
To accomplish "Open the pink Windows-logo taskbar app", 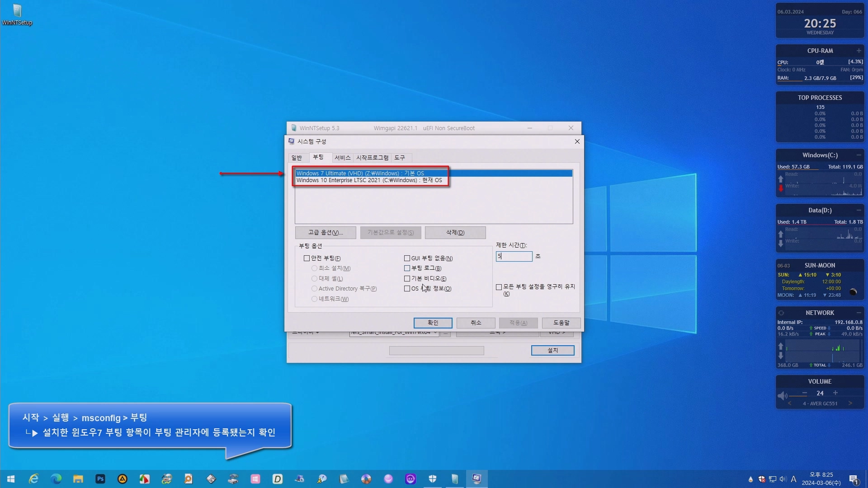I will click(255, 479).
